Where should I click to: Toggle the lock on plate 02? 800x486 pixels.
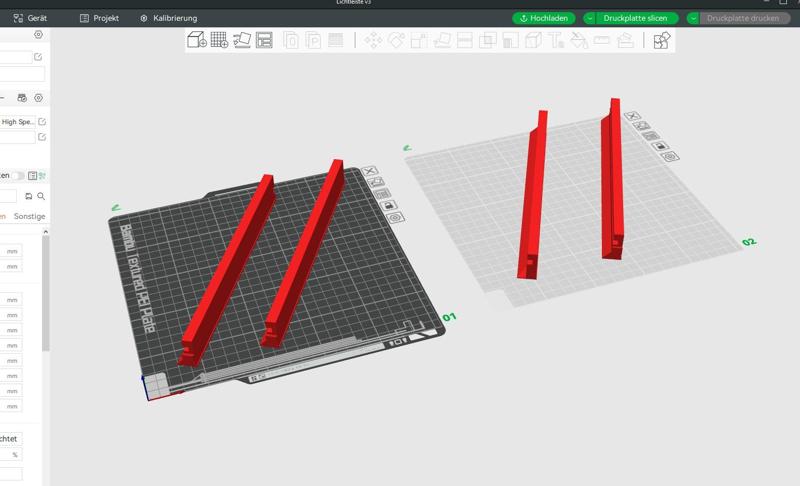coord(660,146)
